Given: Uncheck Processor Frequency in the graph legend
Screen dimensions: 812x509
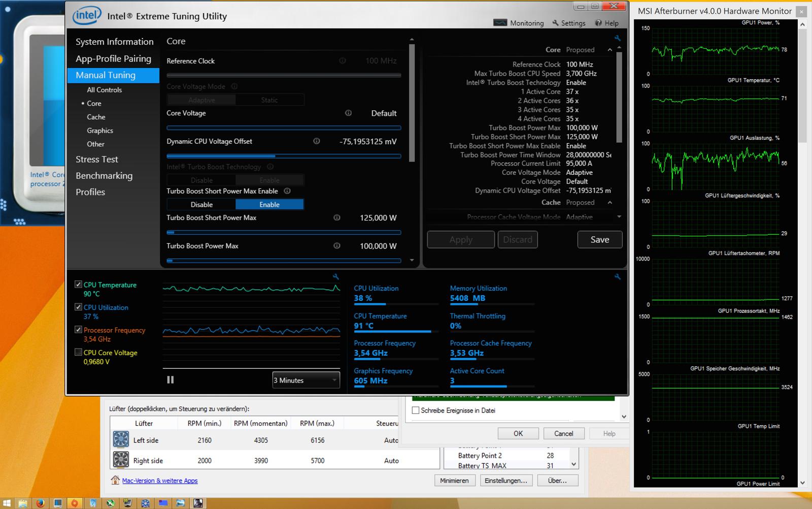Looking at the screenshot, I should tap(78, 329).
